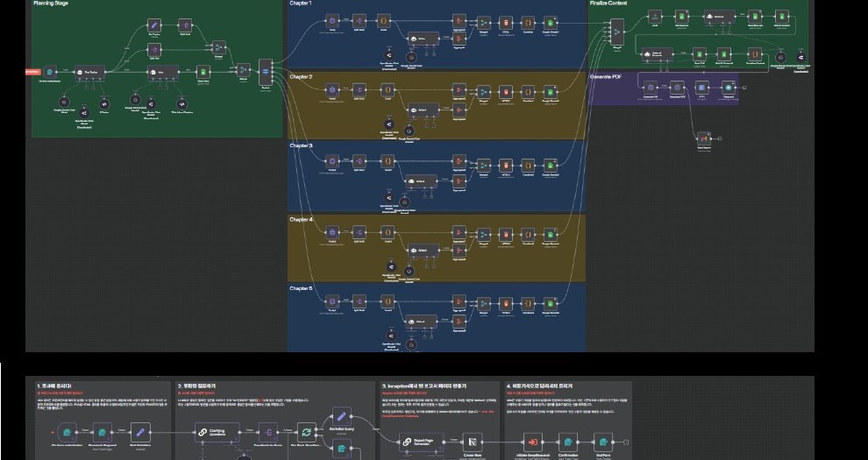Click the 'Planning Stage' sticky note title
The width and height of the screenshot is (868, 460).
(51, 4)
